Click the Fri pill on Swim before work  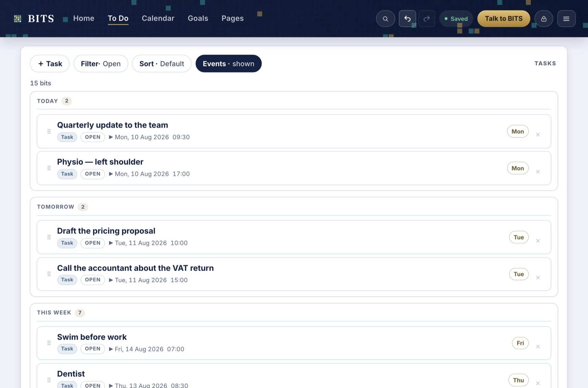pyautogui.click(x=520, y=343)
